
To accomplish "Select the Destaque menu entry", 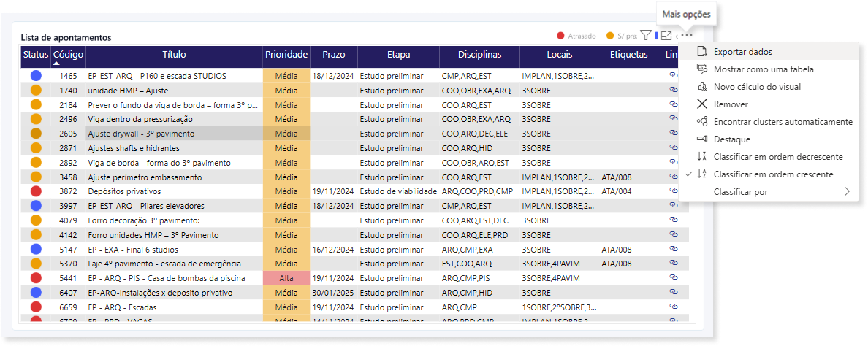I will click(x=769, y=139).
